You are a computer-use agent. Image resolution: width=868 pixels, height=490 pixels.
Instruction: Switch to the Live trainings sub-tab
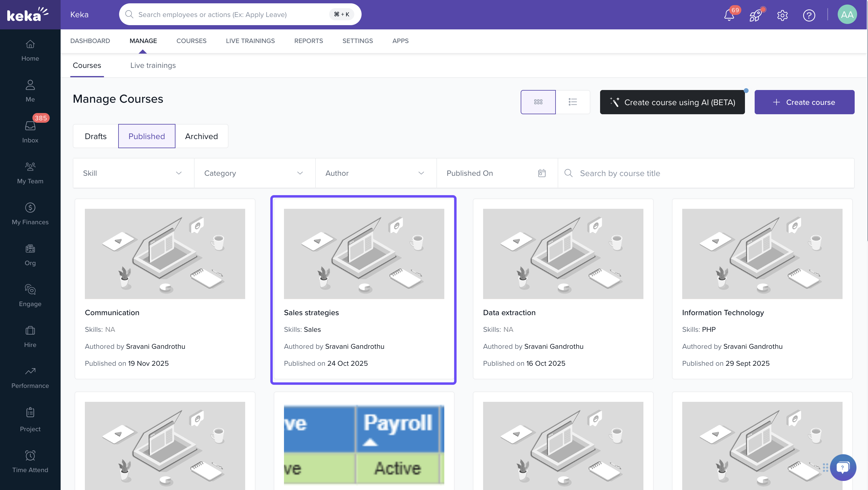point(153,65)
